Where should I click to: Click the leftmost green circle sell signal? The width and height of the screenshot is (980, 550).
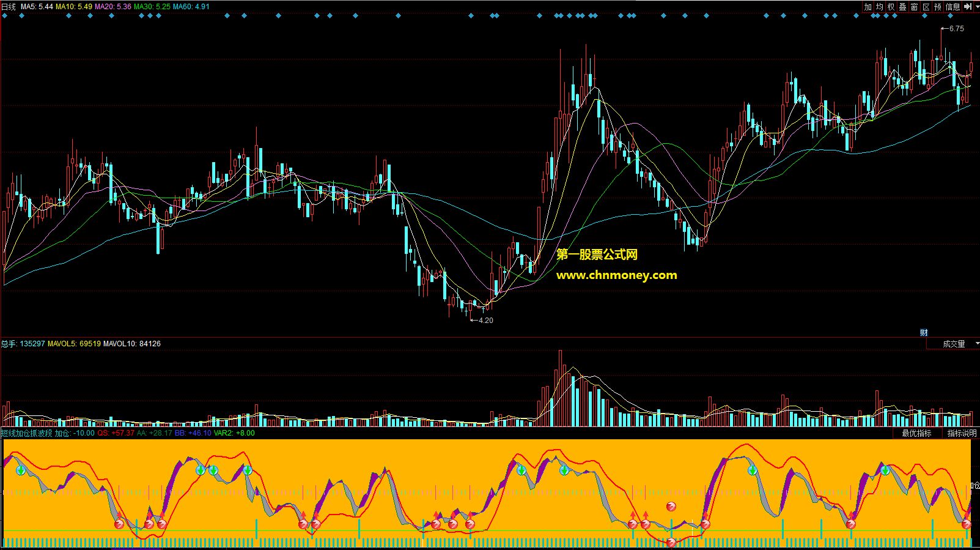(21, 470)
